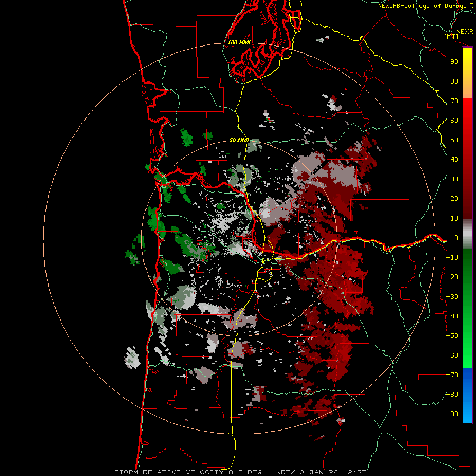Click the "NEXR" label above the color bar
The height and width of the screenshot is (476, 476).
tap(464, 32)
